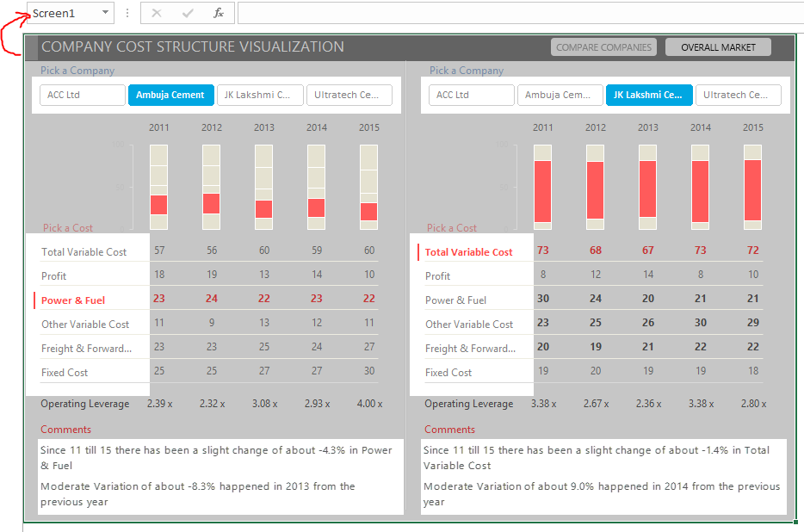Click left Pick a Company label
This screenshot has width=804, height=532.
tap(77, 71)
